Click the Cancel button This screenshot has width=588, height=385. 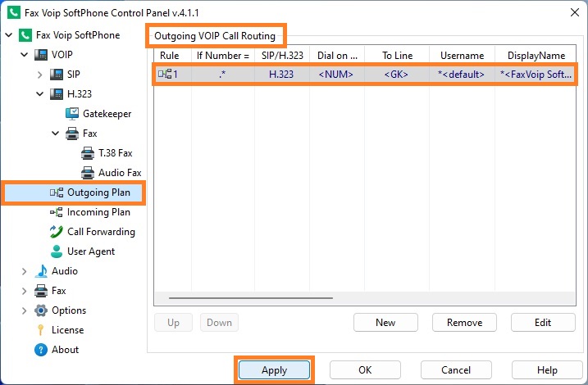coord(456,370)
